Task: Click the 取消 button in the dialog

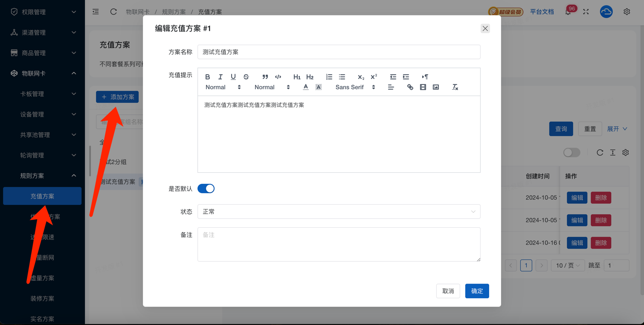Action: coord(448,291)
